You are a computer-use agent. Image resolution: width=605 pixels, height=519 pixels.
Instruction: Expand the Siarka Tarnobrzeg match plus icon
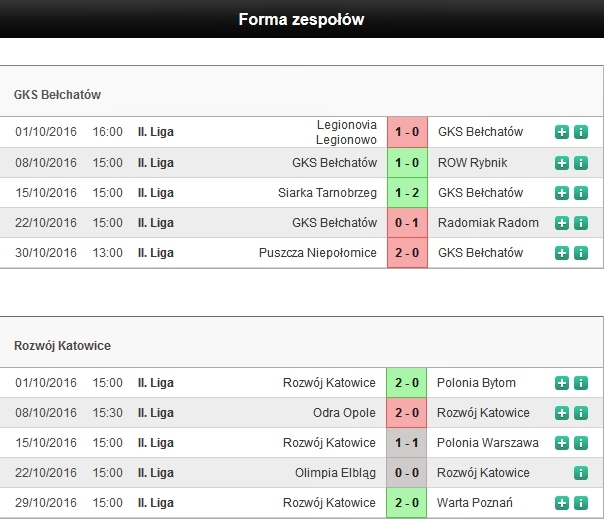point(562,193)
